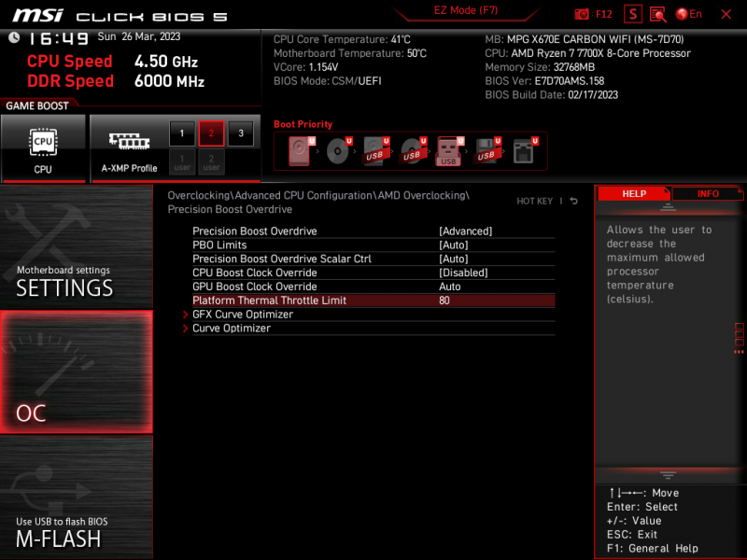Click the back arrow next to HOT KEY
The height and width of the screenshot is (560, 747).
pyautogui.click(x=574, y=201)
